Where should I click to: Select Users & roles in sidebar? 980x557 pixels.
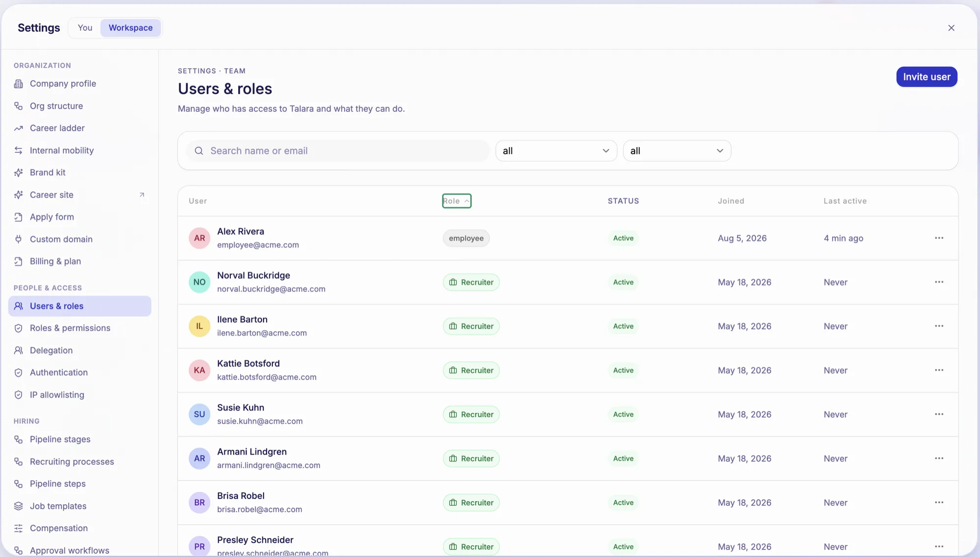(79, 306)
